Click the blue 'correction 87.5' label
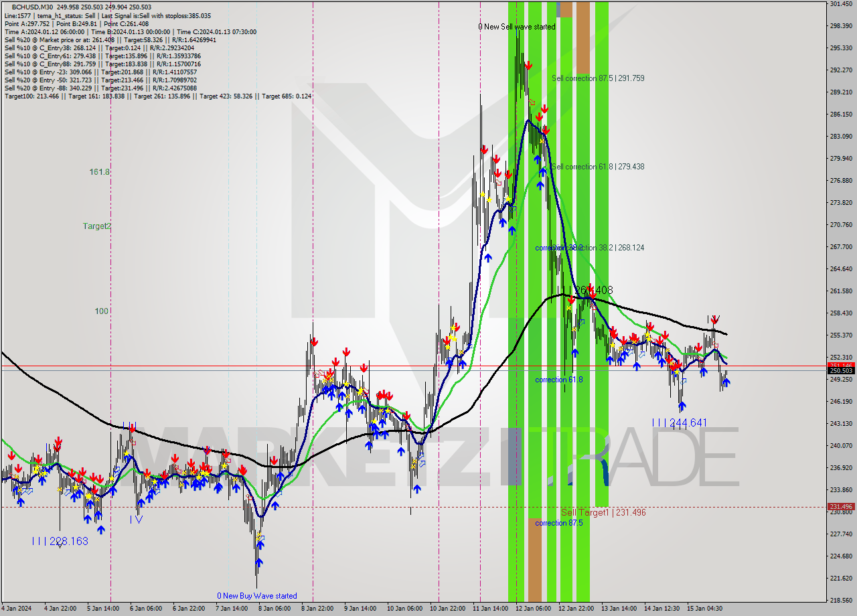The height and width of the screenshot is (616, 857). [558, 523]
